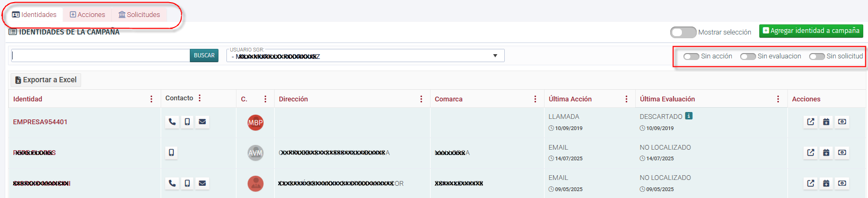The image size is (868, 198).
Task: Open Identidad column options menu
Action: tap(151, 99)
